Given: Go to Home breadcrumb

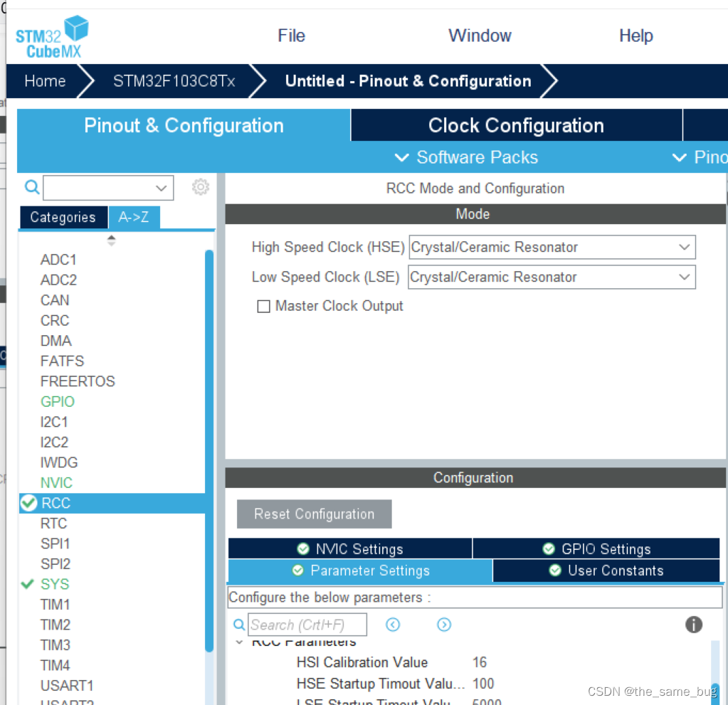Looking at the screenshot, I should (x=45, y=81).
